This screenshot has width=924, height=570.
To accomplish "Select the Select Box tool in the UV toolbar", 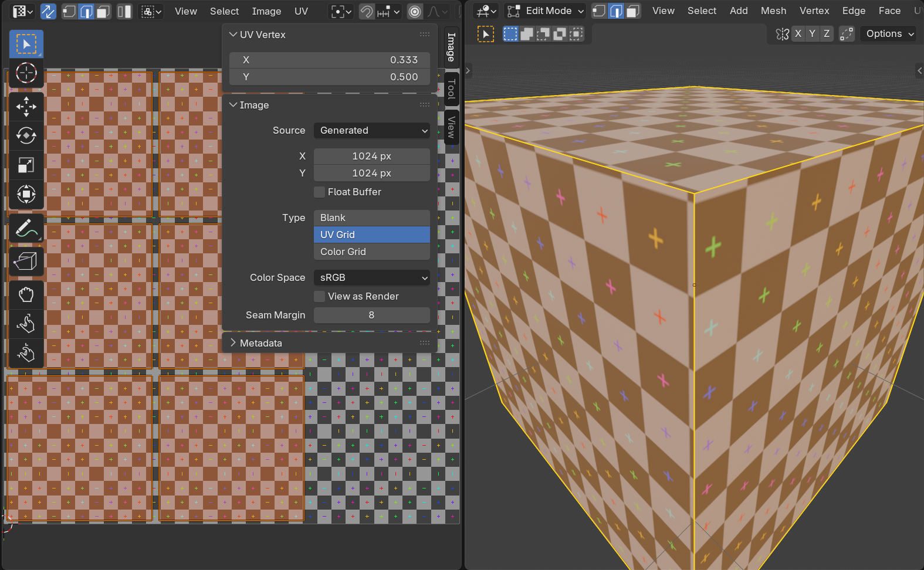I will click(x=26, y=44).
